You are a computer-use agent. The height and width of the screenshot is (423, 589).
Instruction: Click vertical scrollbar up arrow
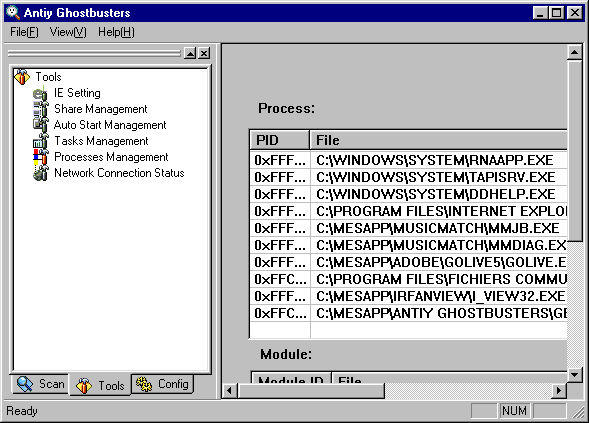click(x=574, y=52)
